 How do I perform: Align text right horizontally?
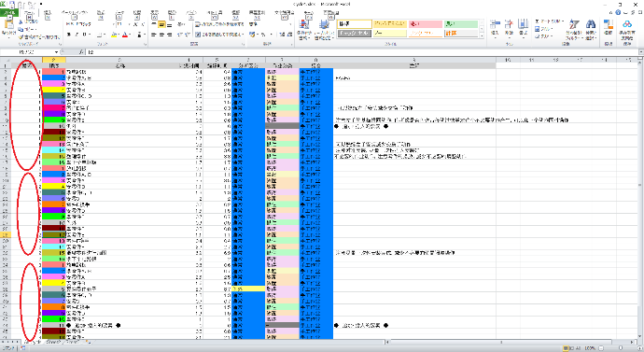pos(169,35)
